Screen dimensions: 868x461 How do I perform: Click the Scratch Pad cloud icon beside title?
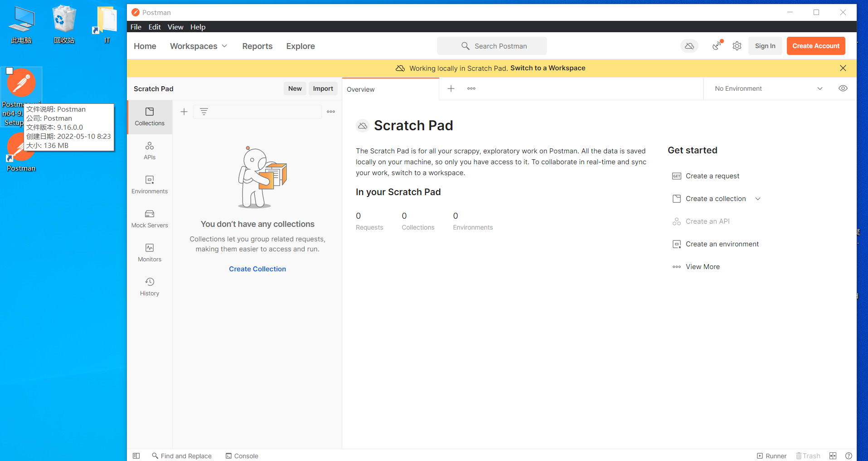pyautogui.click(x=363, y=126)
